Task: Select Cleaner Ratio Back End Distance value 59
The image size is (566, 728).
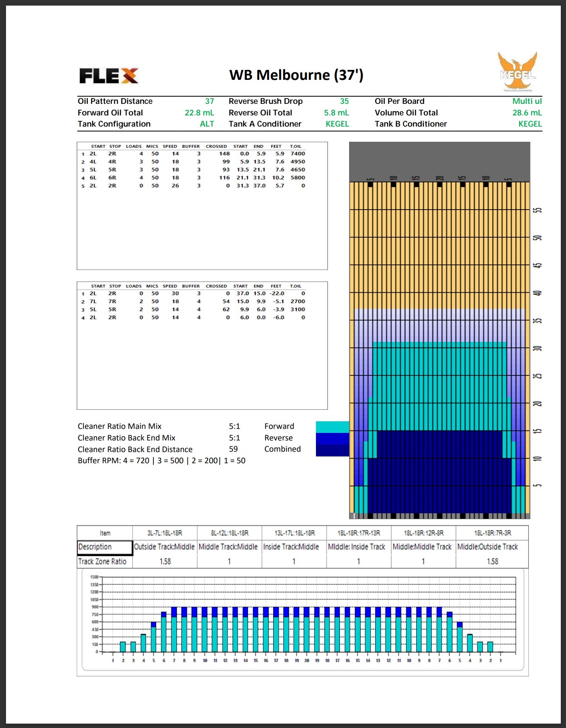Action: [233, 449]
